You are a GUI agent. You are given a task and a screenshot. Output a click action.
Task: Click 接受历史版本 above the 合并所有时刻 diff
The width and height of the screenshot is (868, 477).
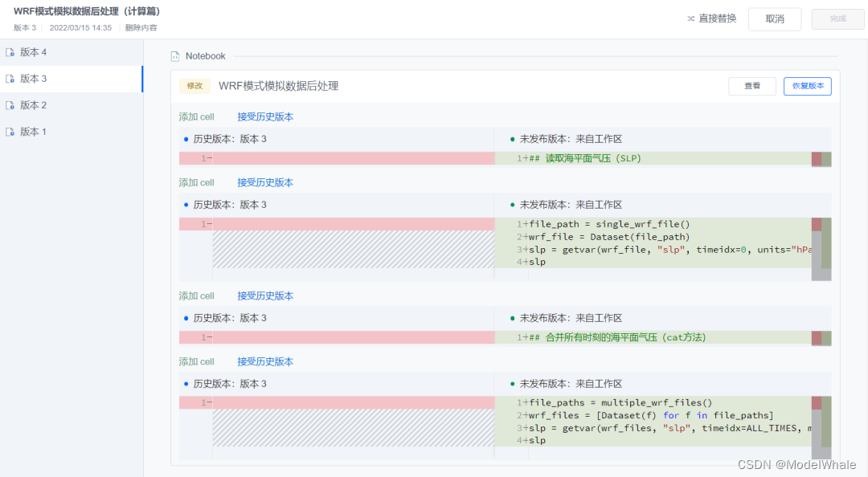point(265,296)
